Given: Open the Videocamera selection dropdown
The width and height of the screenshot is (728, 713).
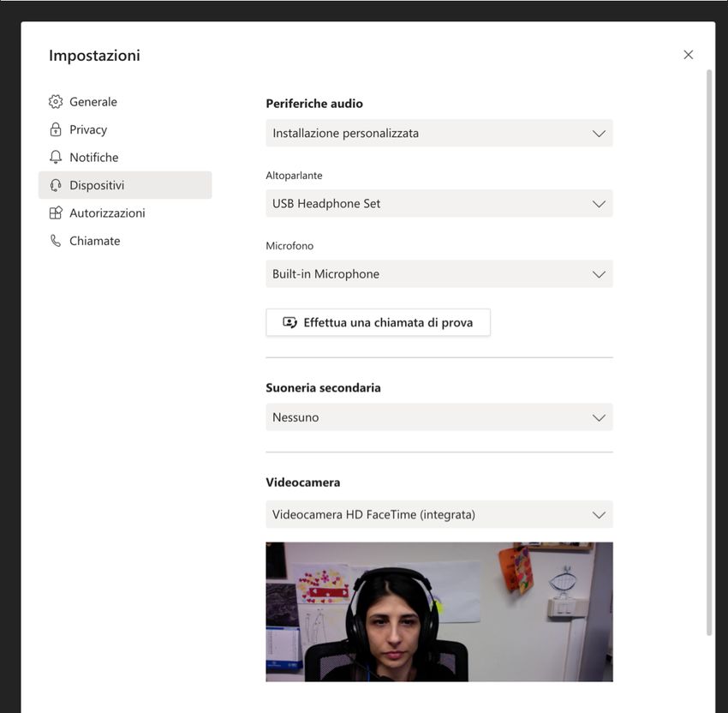Looking at the screenshot, I should coord(439,515).
